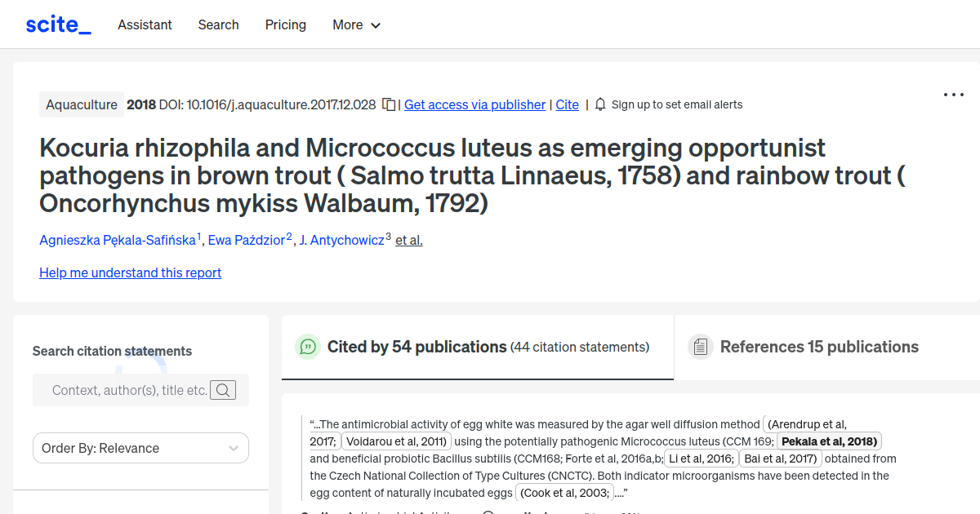The height and width of the screenshot is (514, 980).
Task: Open the Order By: Relevance dropdown
Action: tap(140, 448)
